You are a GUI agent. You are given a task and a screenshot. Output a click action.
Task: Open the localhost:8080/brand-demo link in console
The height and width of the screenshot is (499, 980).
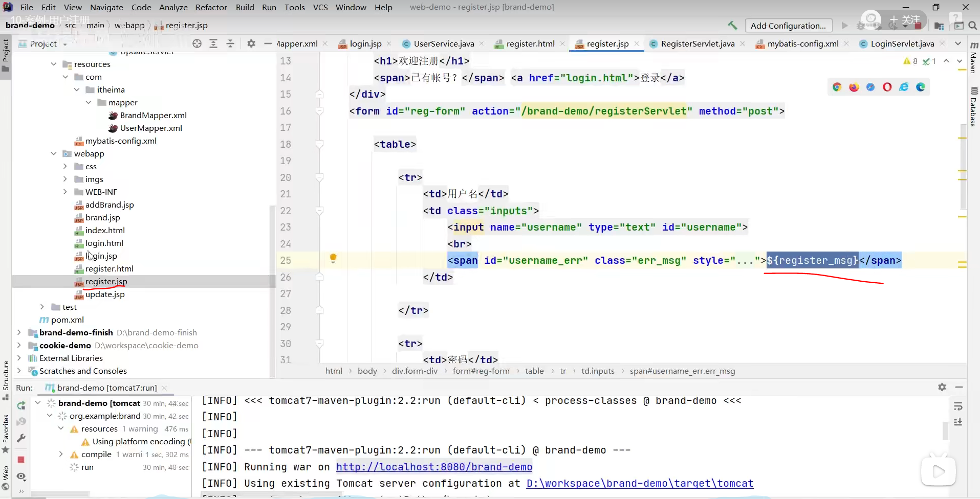(x=434, y=467)
